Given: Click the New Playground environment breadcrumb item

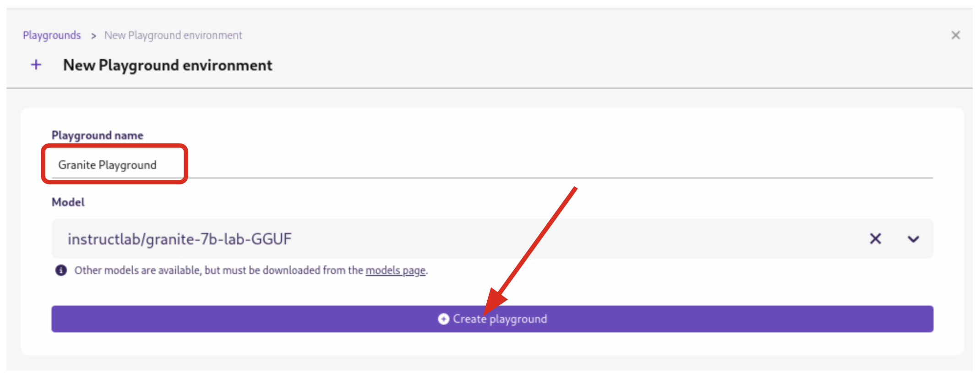Looking at the screenshot, I should 173,35.
